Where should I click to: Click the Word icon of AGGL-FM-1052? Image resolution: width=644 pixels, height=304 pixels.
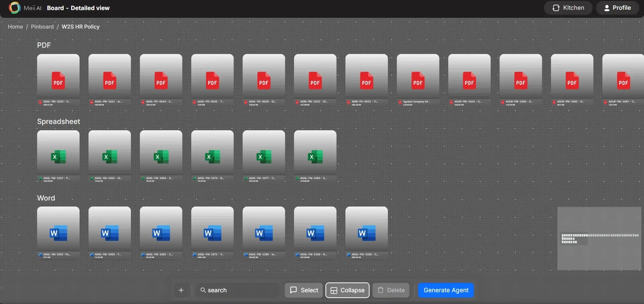pyautogui.click(x=58, y=233)
